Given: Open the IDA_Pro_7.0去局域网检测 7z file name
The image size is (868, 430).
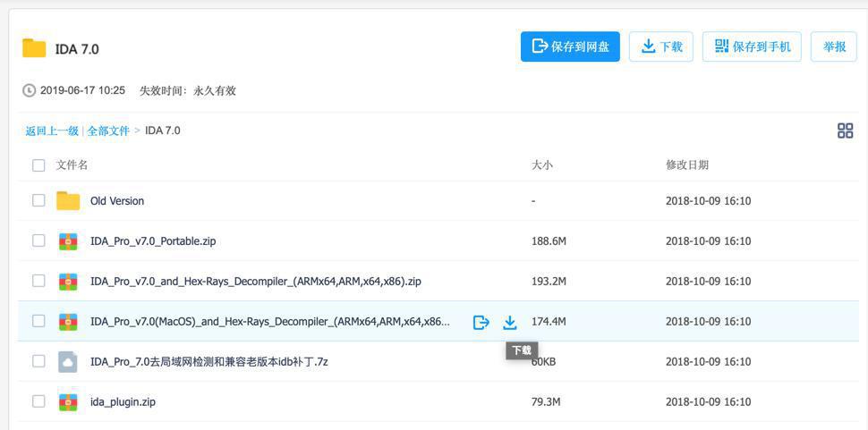Looking at the screenshot, I should coord(209,362).
